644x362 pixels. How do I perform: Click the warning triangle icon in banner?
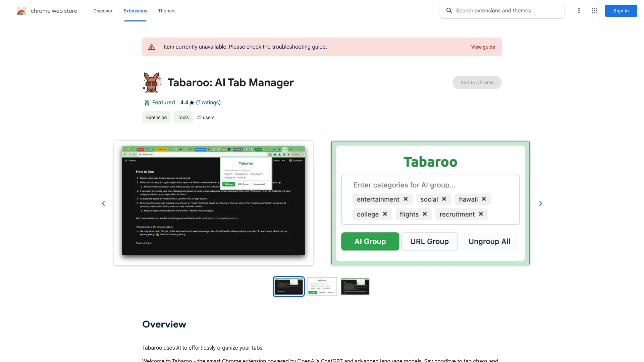pyautogui.click(x=152, y=47)
